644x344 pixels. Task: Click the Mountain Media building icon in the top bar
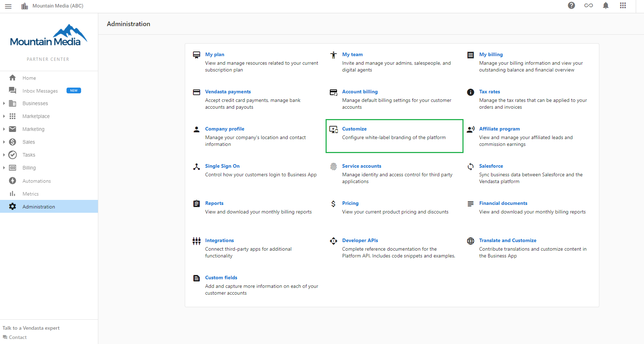(x=25, y=6)
